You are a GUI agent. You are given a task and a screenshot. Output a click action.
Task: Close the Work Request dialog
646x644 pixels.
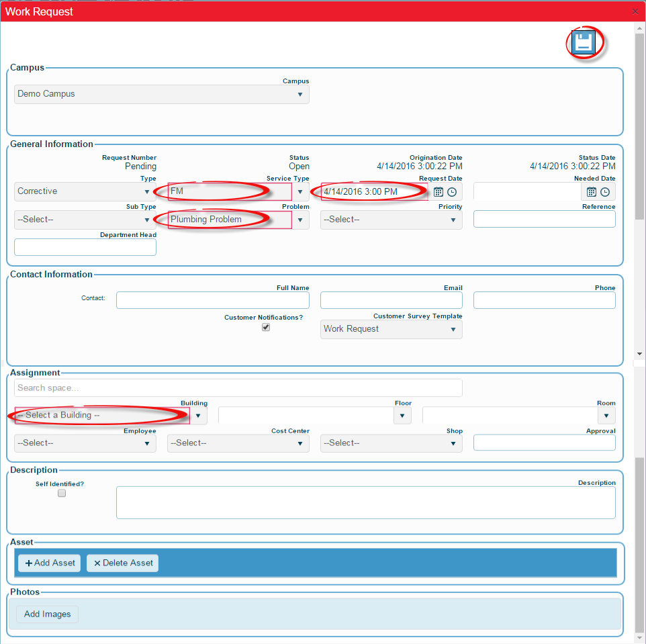[635, 11]
